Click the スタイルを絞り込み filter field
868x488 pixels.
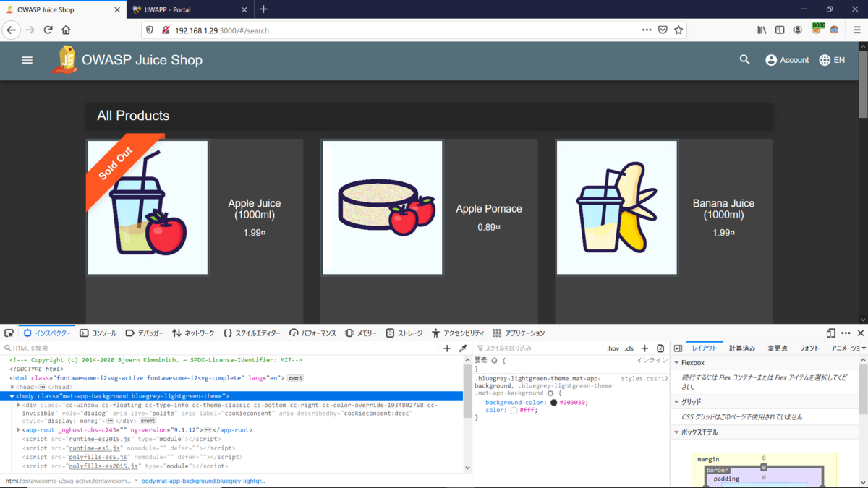pyautogui.click(x=539, y=348)
